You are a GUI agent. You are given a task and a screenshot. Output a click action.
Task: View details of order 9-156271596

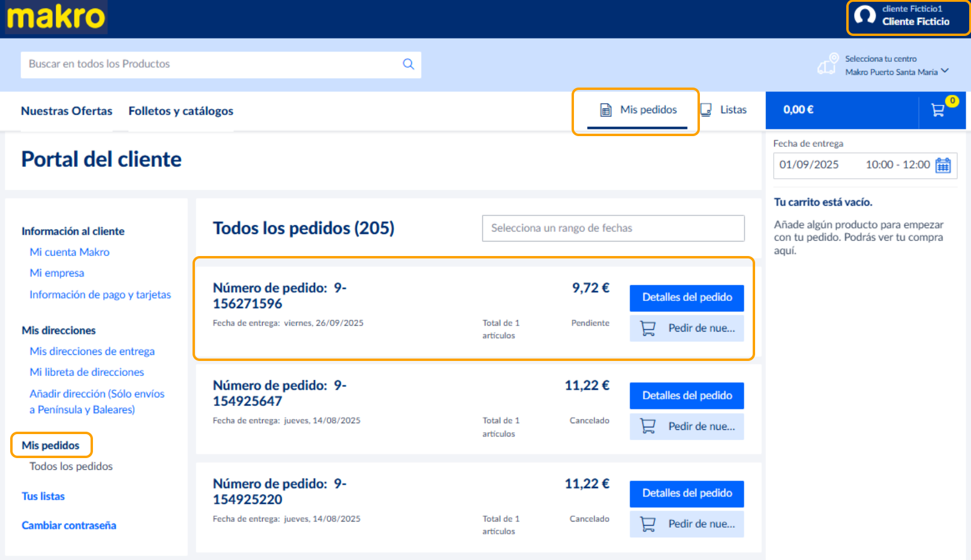pos(687,297)
